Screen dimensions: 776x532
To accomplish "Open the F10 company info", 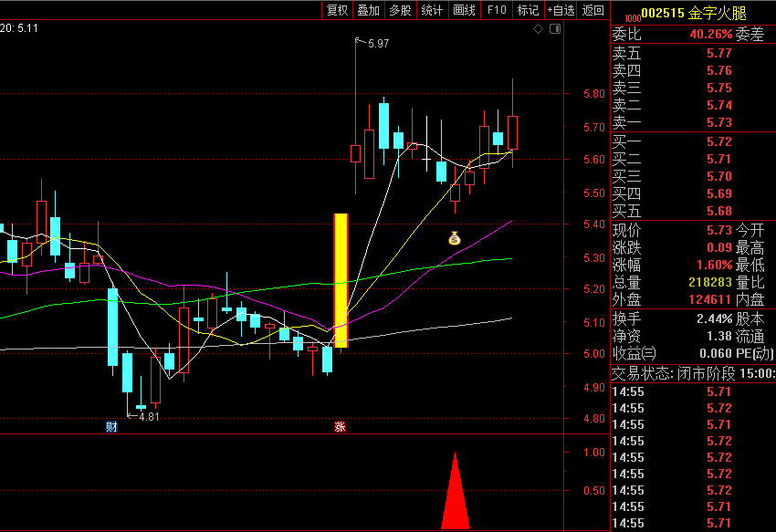I will [x=497, y=10].
